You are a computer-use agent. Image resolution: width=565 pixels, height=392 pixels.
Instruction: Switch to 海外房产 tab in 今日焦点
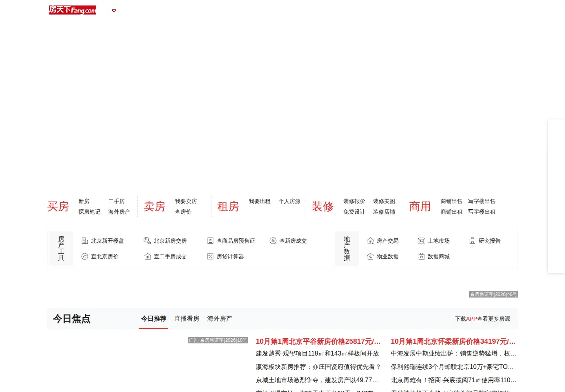220,319
